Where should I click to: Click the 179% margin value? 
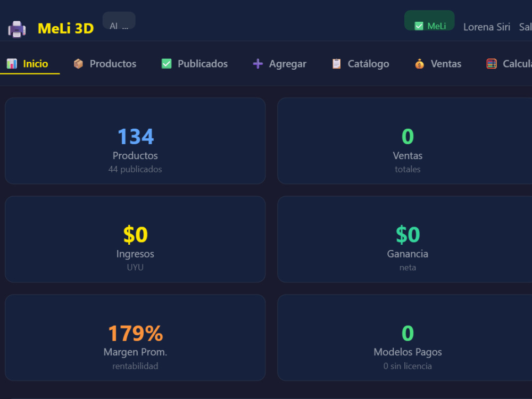pyautogui.click(x=135, y=334)
